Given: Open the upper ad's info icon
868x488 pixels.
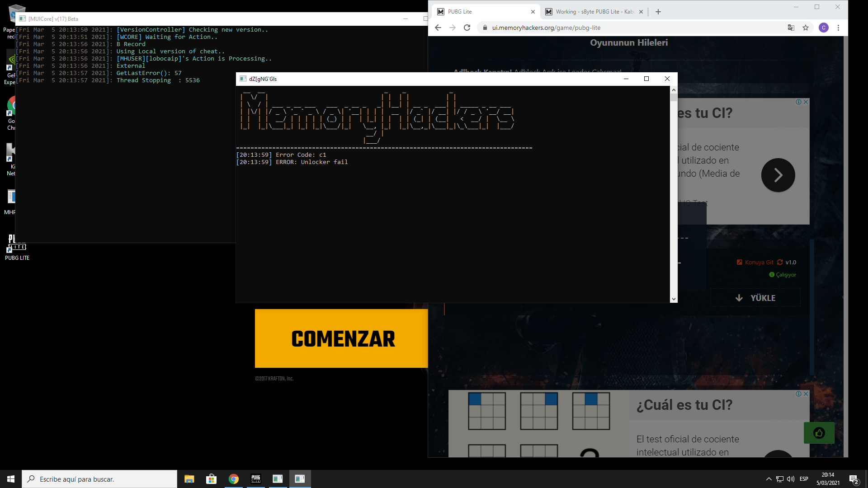Looking at the screenshot, I should 799,102.
